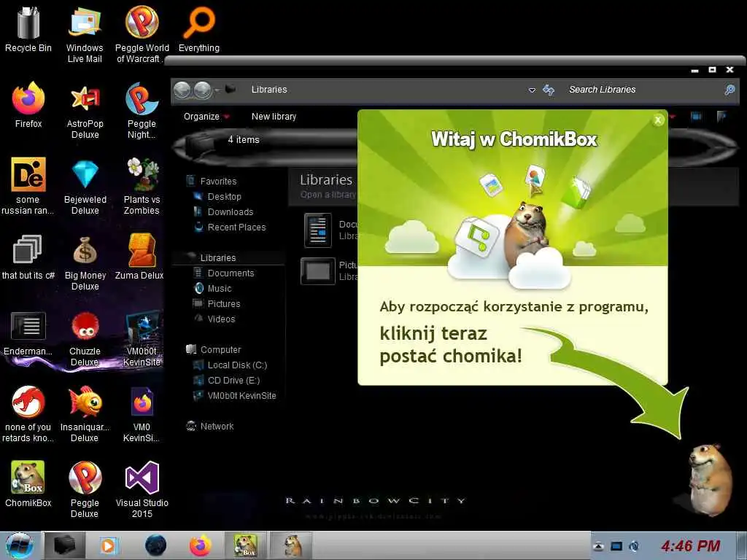Open CD Drive (E:) in sidebar

(234, 381)
